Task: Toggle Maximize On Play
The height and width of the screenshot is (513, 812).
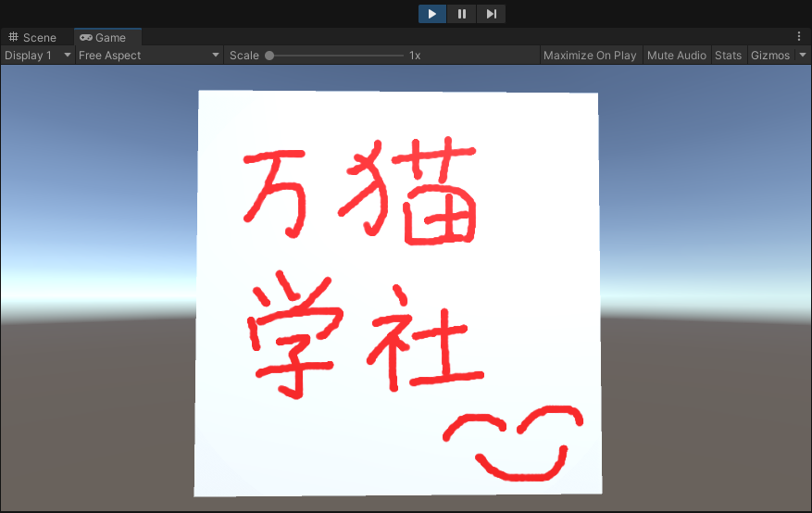Action: (590, 56)
